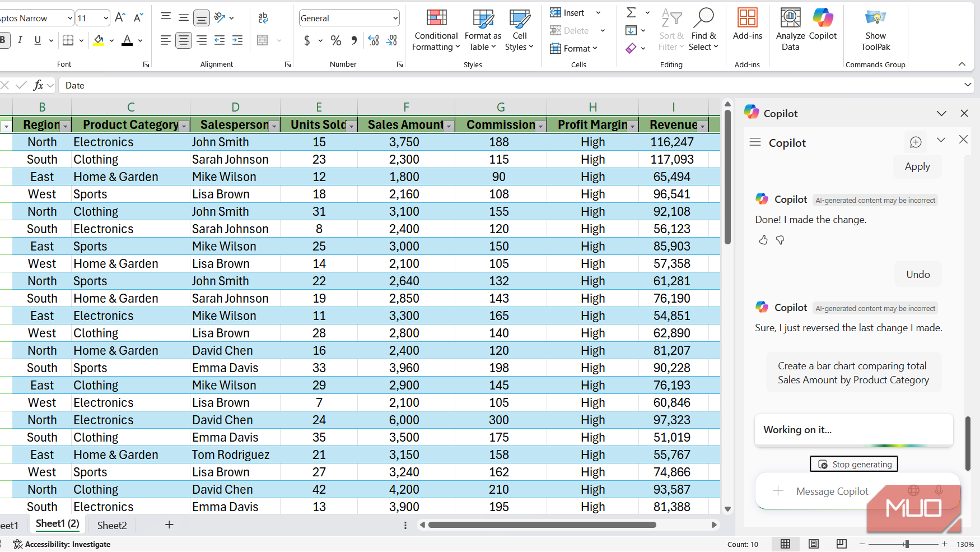Screen dimensions: 980x552
Task: Open the Region column filter dropdown
Action: tap(65, 126)
